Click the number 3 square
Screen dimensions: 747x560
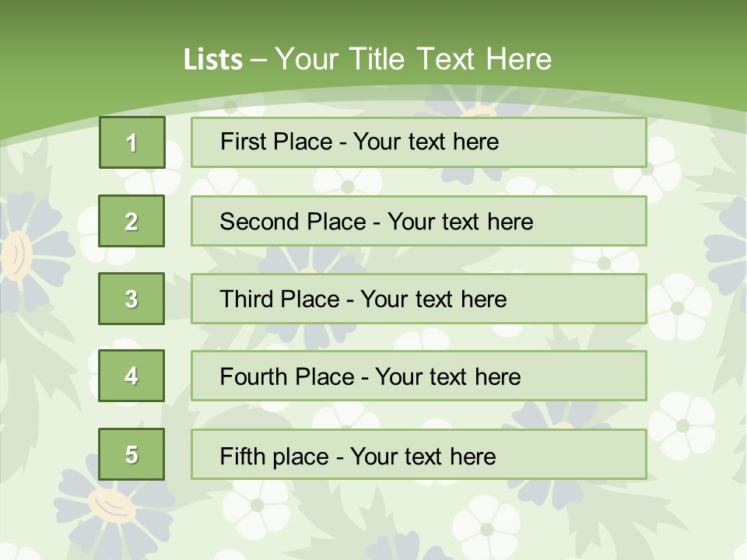click(132, 299)
